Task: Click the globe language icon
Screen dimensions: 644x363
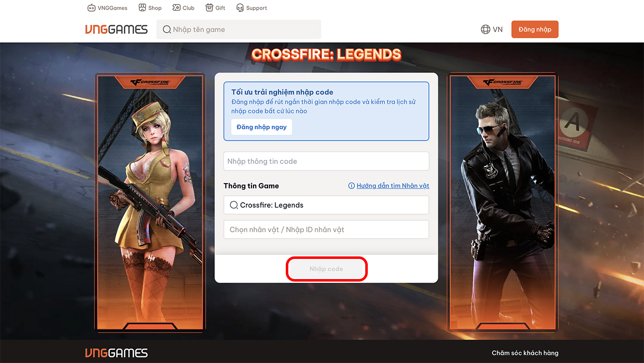Action: (x=486, y=29)
